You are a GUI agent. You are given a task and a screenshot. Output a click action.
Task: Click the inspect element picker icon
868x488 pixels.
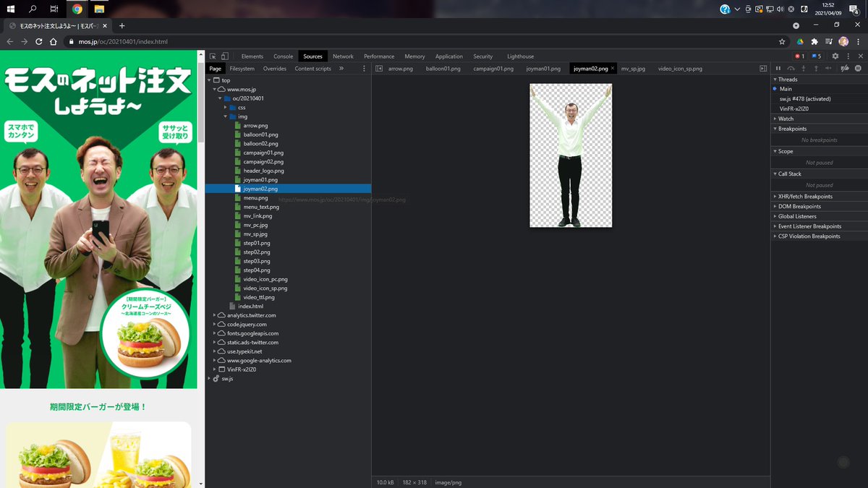coord(213,56)
